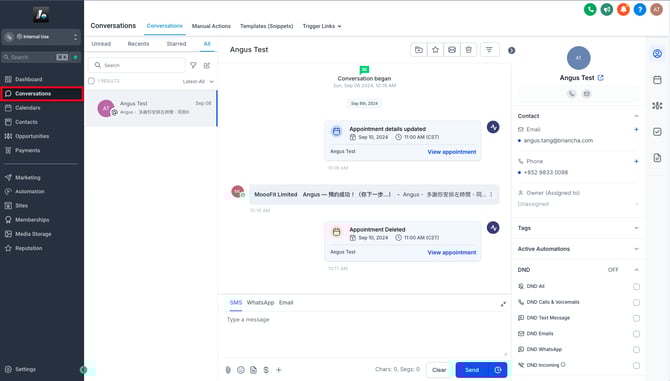This screenshot has height=381, width=670.
Task: Open the Owner Unassigned dropdown
Action: point(579,204)
